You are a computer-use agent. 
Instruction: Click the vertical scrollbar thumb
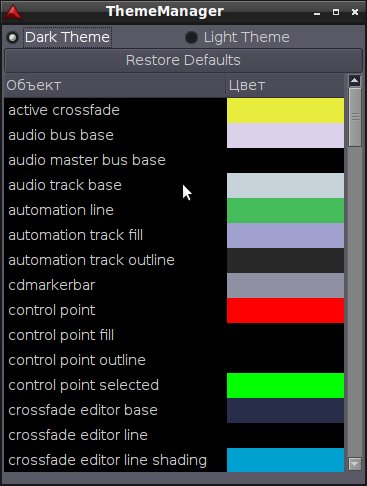click(355, 117)
